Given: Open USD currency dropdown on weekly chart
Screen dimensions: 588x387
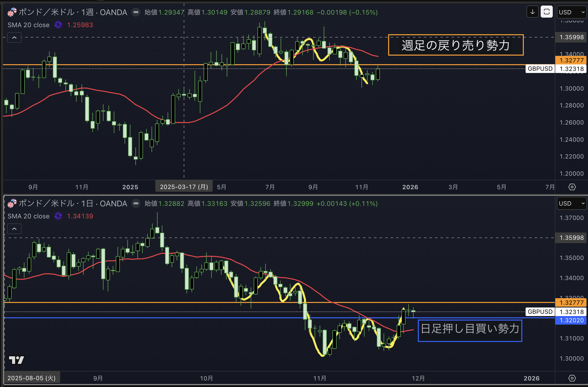Looking at the screenshot, I should coord(572,12).
